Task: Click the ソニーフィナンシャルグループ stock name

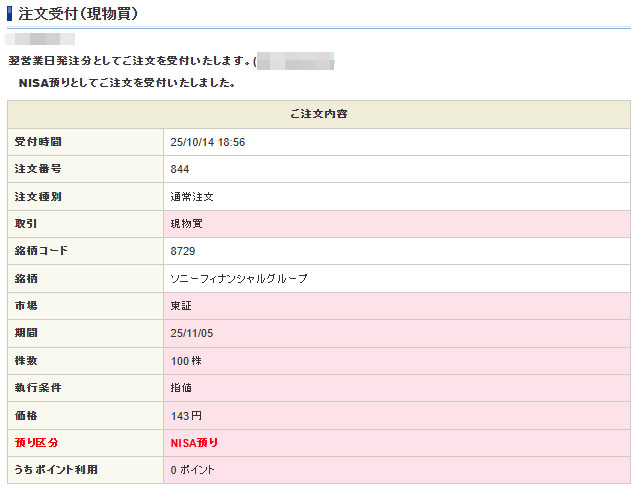Action: coord(239,278)
